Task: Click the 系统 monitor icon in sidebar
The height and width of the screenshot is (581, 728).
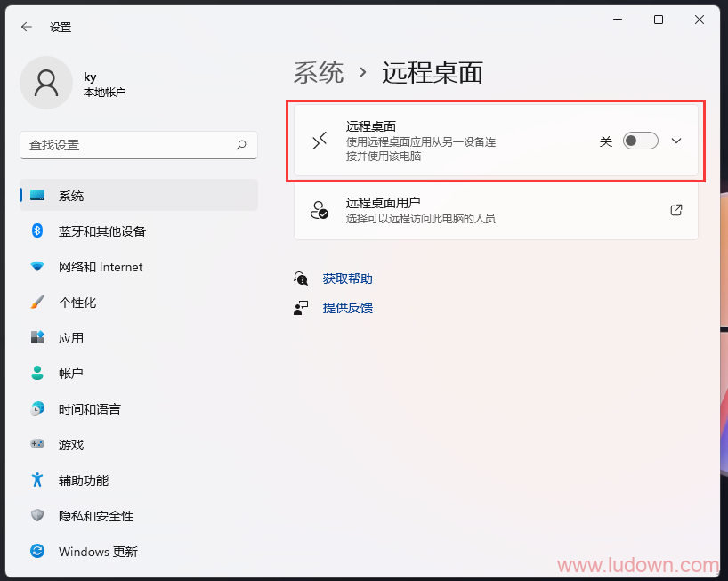Action: point(37,196)
